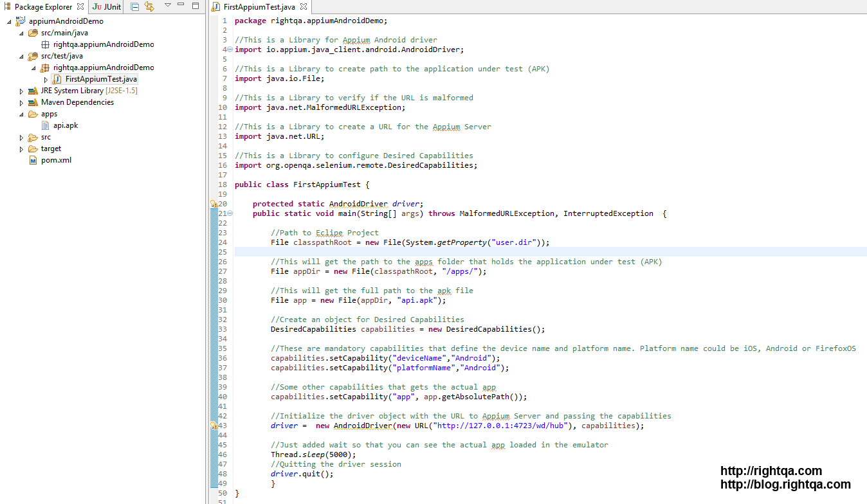Select rightqa.appiumAndroidDemo package under src/main/java
867x504 pixels.
click(104, 44)
